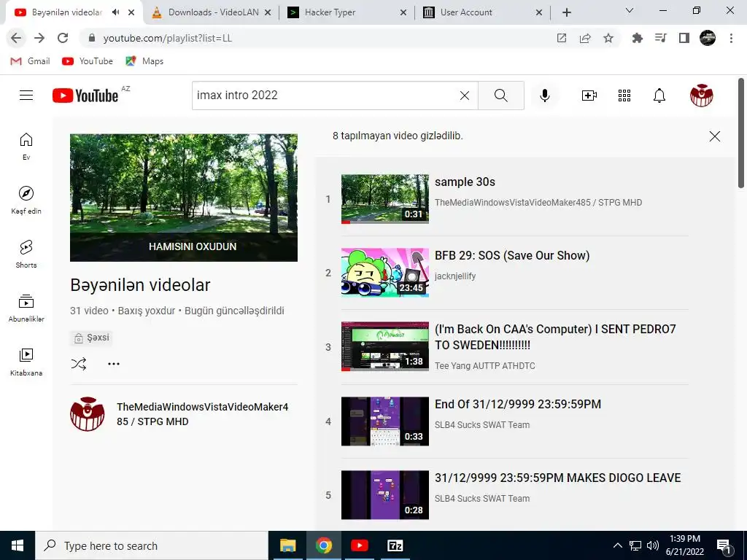747x560 pixels.
Task: Click the browser back arrow
Action: click(16, 38)
